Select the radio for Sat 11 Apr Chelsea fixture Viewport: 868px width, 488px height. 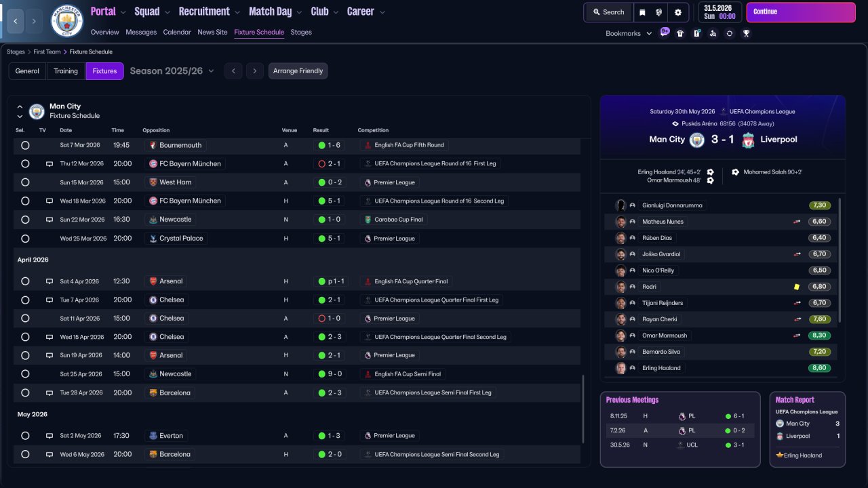point(25,319)
